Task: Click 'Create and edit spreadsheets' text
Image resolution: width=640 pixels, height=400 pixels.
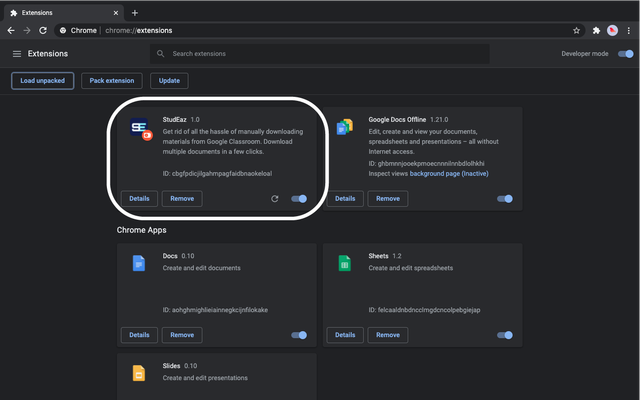Action: pyautogui.click(x=411, y=268)
